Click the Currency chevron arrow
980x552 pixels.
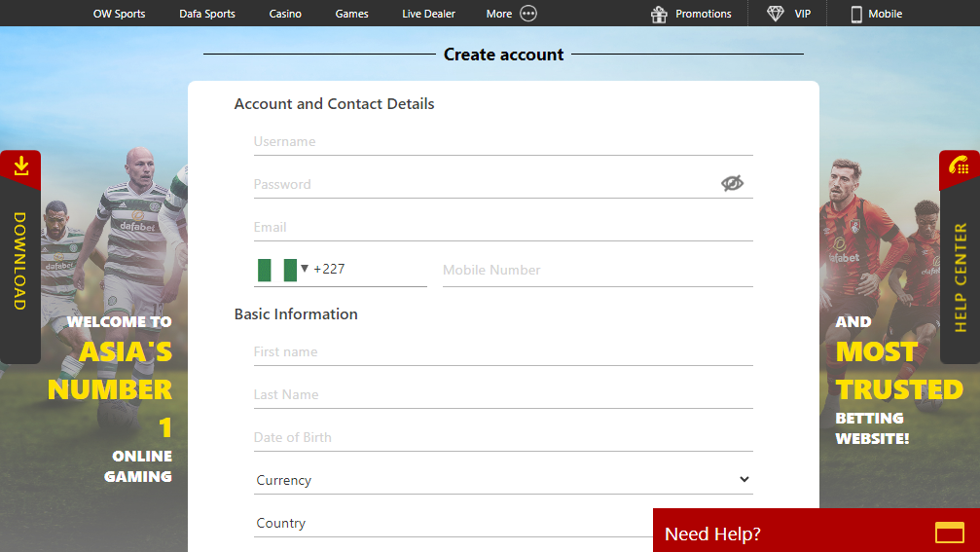coord(744,480)
